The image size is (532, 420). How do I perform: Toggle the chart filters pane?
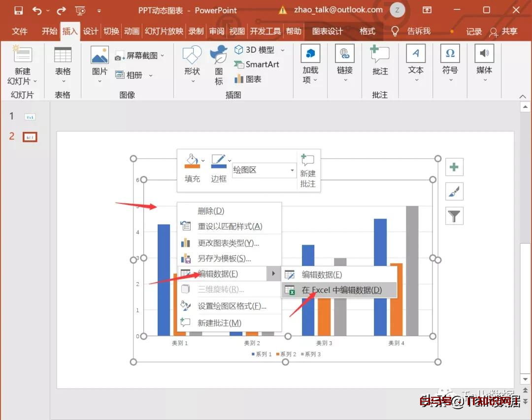pyautogui.click(x=454, y=216)
